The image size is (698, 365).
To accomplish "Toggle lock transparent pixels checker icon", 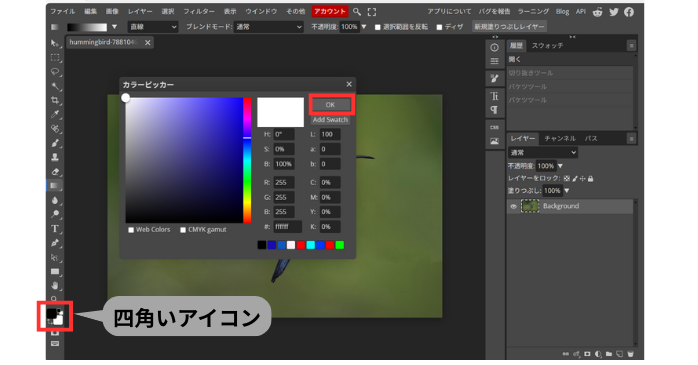I will click(x=566, y=178).
